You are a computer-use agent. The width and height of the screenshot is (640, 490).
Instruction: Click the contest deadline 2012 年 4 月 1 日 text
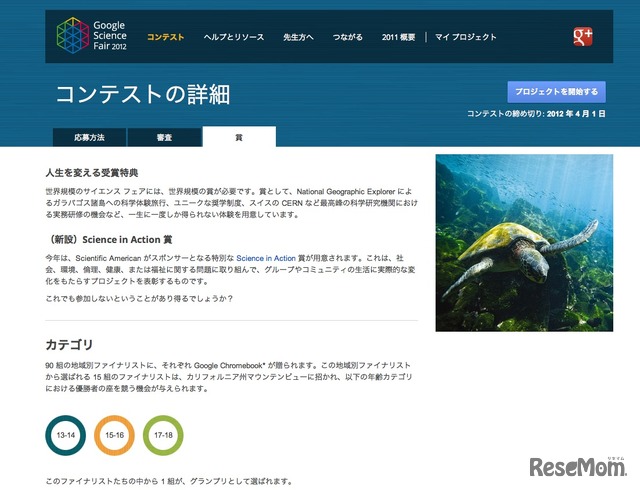576,114
